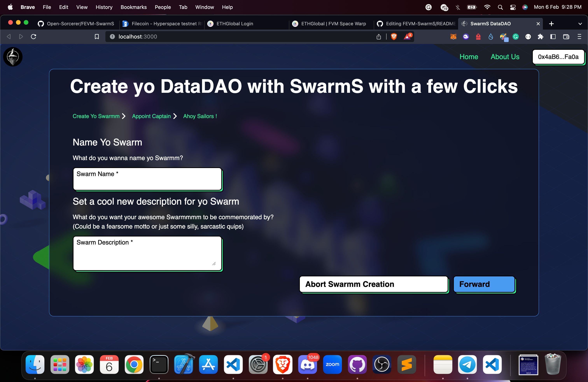This screenshot has height=382, width=588.
Task: Expand the Ahoy Sailors step
Action: [x=200, y=116]
